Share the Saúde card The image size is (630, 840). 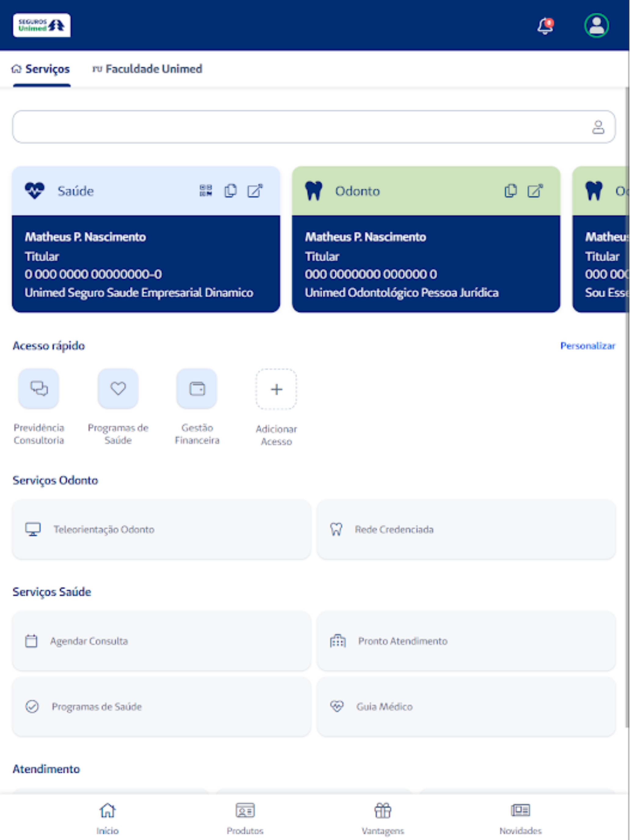(255, 191)
